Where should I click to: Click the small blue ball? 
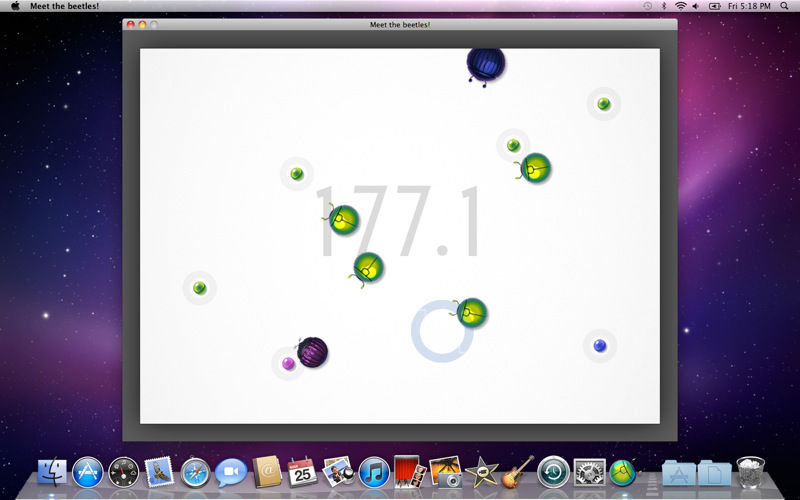click(600, 345)
